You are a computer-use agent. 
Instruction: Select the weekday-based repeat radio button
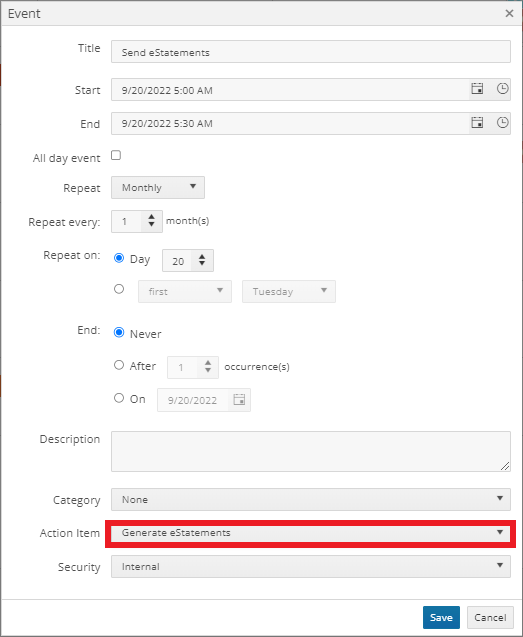(119, 289)
